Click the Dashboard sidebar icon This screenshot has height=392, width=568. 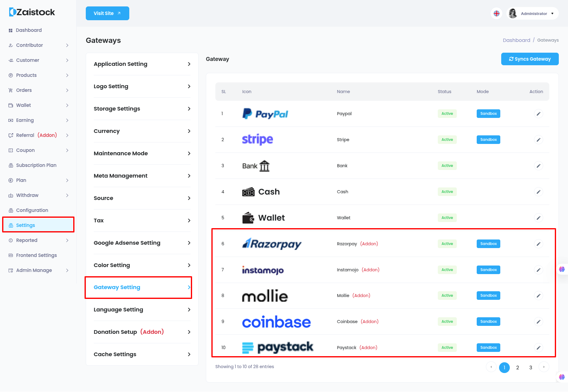coord(10,30)
